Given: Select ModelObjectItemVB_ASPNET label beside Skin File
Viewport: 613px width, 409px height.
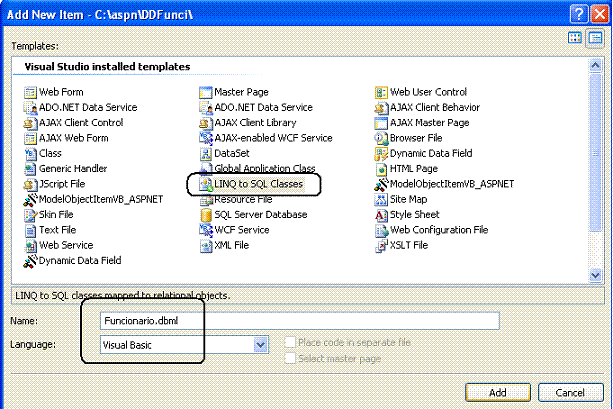Looking at the screenshot, I should (x=101, y=199).
